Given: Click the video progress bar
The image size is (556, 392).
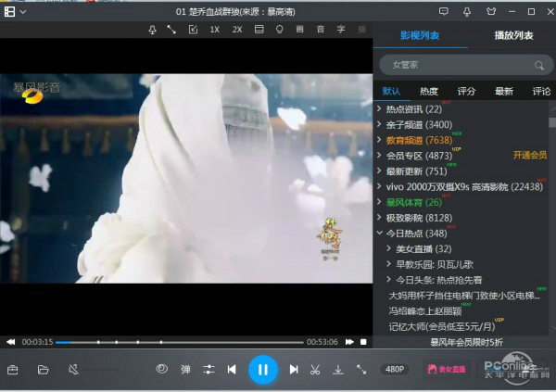Looking at the screenshot, I should pos(180,342).
